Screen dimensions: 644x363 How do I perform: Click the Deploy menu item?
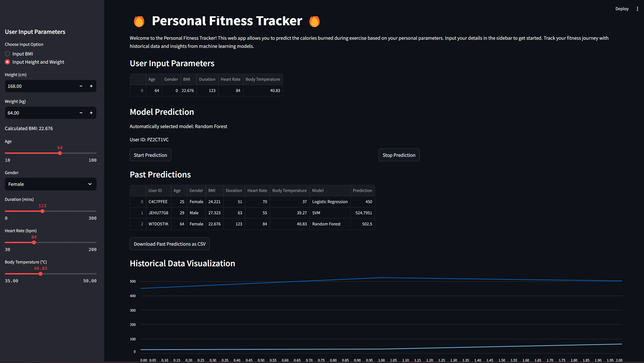click(x=622, y=9)
